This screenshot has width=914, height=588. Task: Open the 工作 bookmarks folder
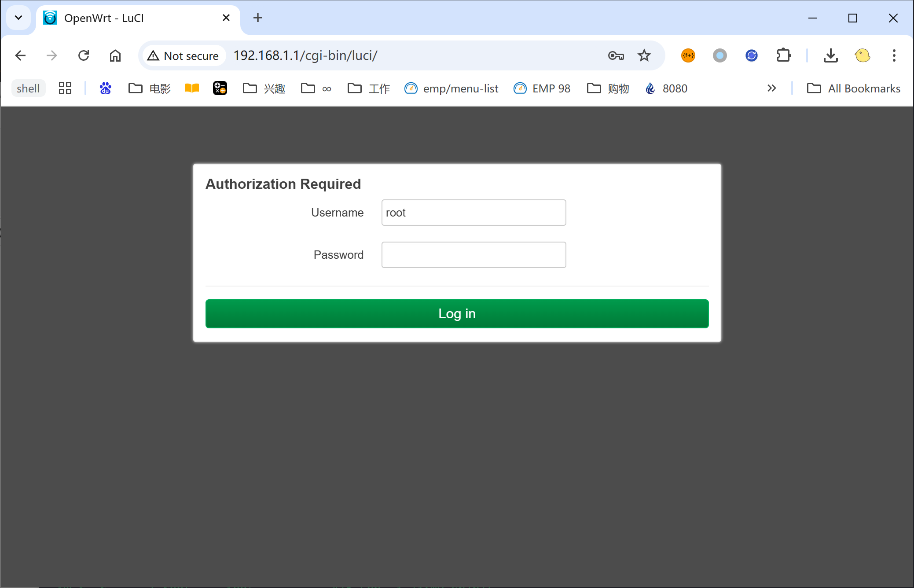coord(369,88)
